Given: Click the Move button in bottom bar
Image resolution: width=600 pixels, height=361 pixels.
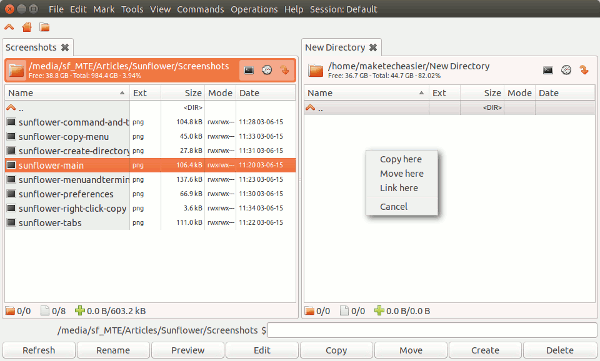Looking at the screenshot, I should coord(411,350).
